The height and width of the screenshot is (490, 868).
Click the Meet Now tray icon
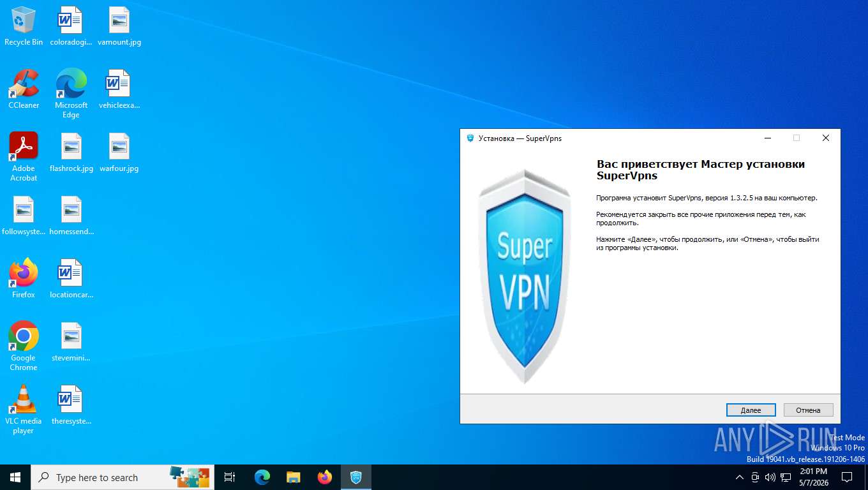[x=755, y=477]
